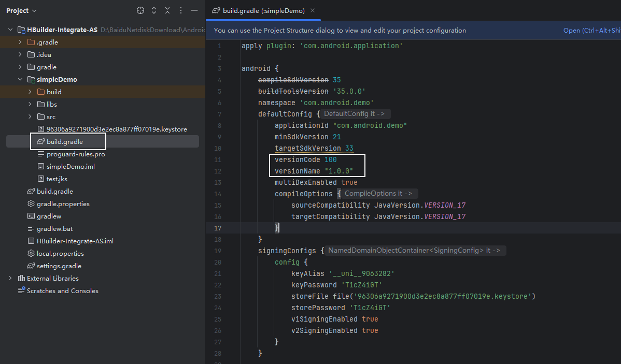This screenshot has width=621, height=364.
Task: Click the gear icon beside gradle.properties
Action: [31, 204]
